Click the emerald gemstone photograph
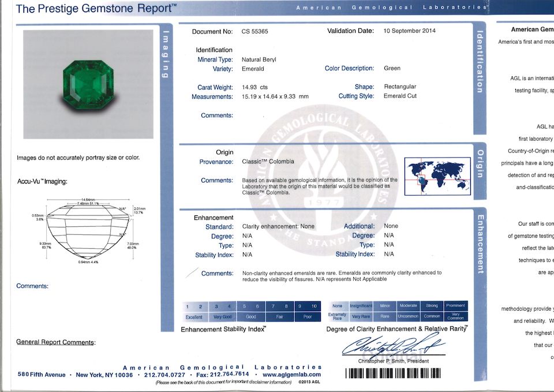 click(x=88, y=84)
